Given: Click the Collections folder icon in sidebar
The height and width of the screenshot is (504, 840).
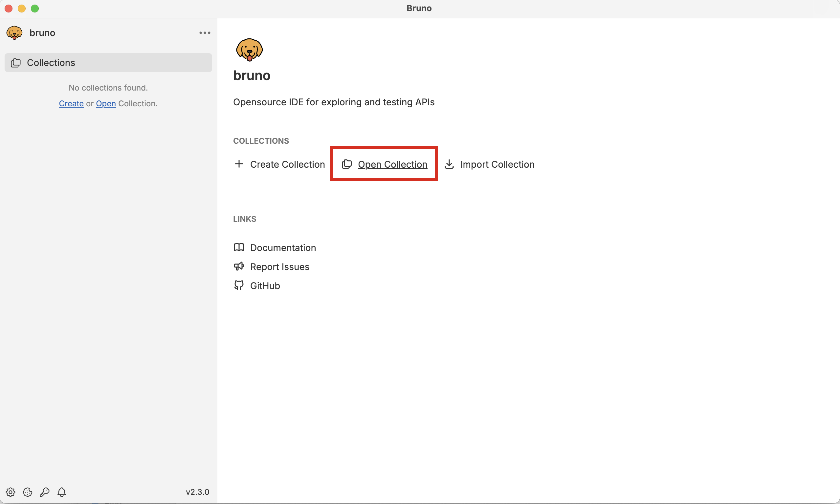Looking at the screenshot, I should coord(16,63).
